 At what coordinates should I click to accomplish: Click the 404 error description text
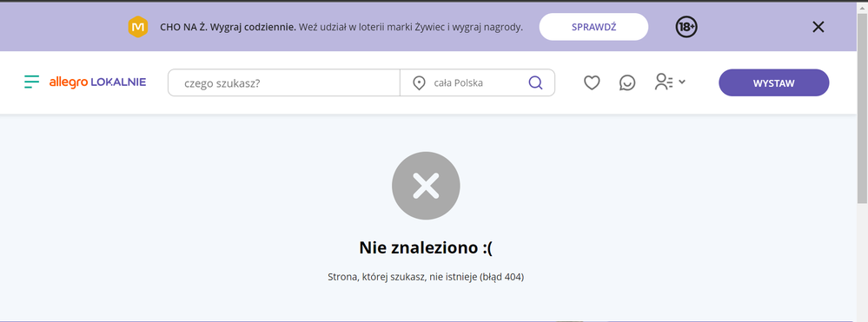click(426, 277)
